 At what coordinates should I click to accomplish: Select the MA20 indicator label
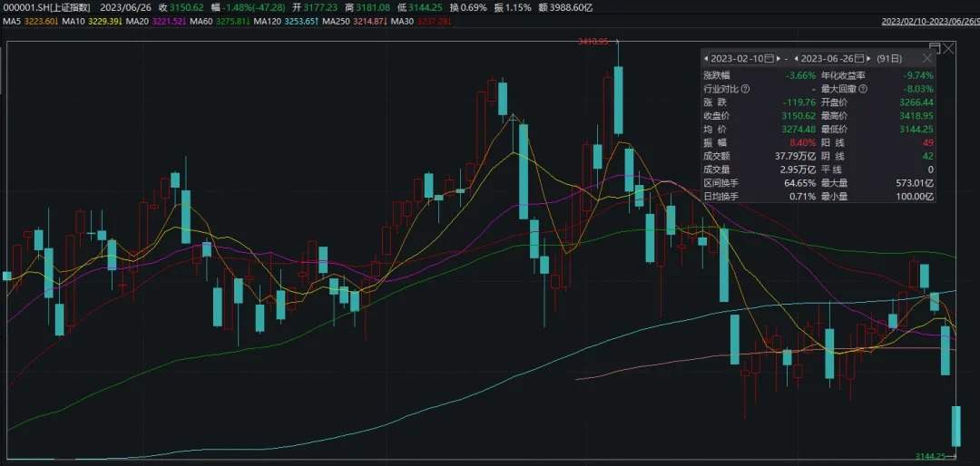(x=156, y=20)
